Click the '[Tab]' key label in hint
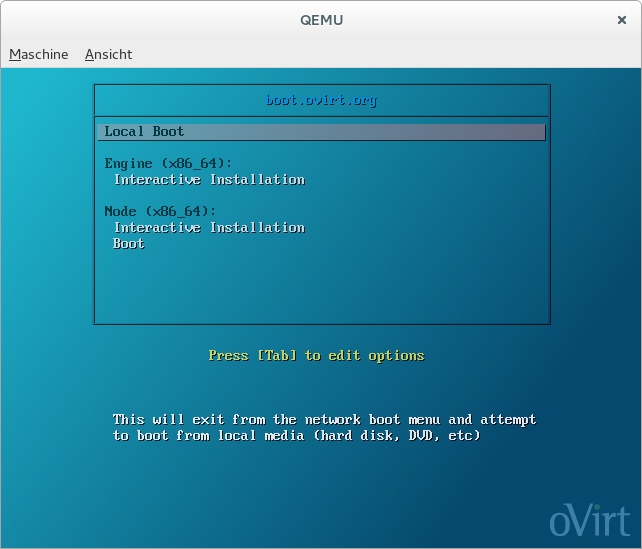This screenshot has width=642, height=549. point(277,356)
